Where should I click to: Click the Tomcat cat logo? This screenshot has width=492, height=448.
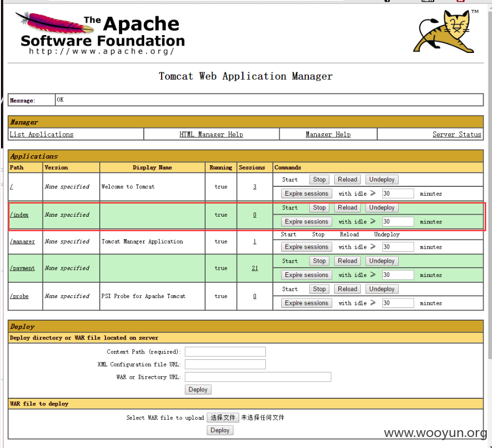[x=445, y=31]
